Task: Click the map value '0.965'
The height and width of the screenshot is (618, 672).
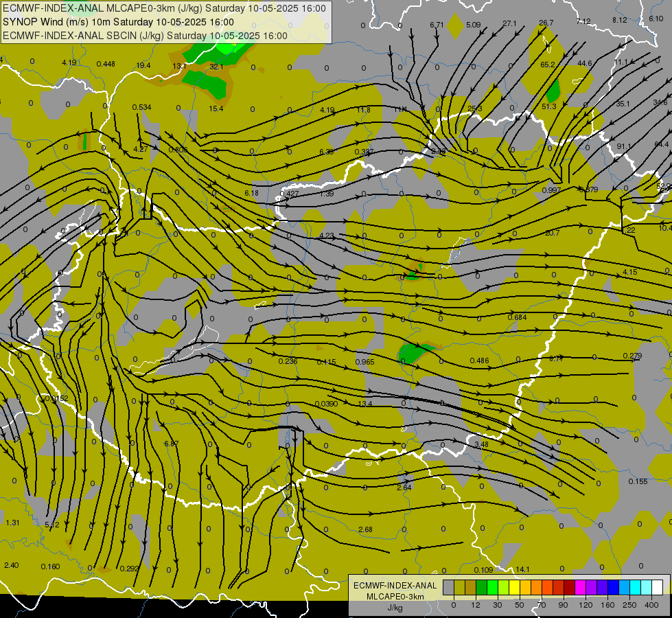Action: point(365,362)
